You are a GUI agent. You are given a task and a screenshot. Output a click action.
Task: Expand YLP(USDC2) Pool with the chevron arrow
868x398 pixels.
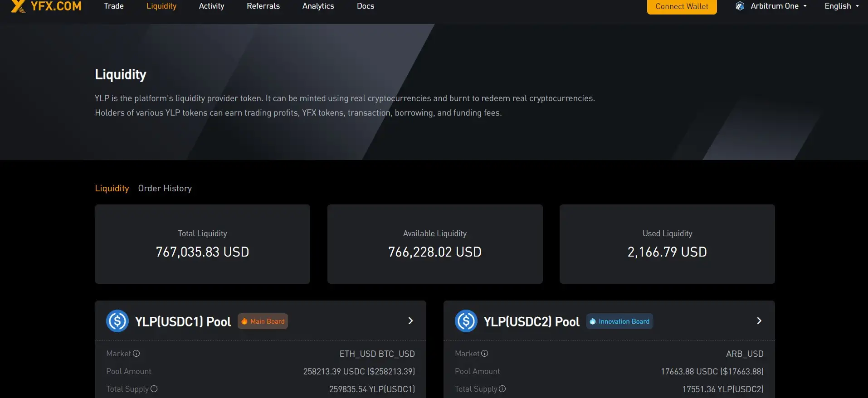click(x=759, y=321)
